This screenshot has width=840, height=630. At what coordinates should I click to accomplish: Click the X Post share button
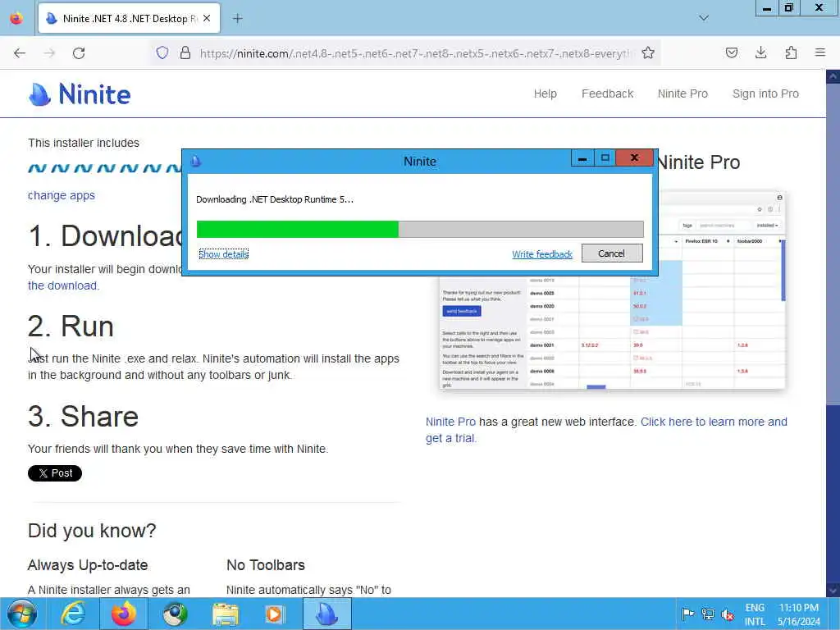pyautogui.click(x=55, y=473)
